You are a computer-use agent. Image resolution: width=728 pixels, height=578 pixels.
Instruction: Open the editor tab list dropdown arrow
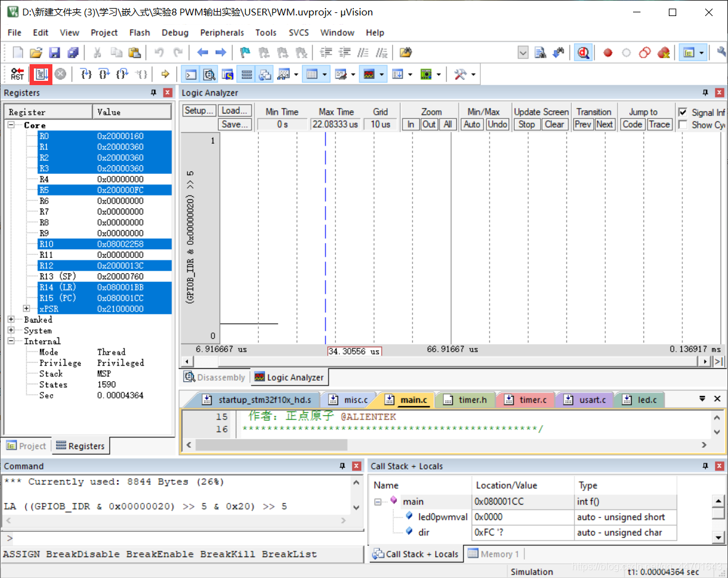click(702, 398)
